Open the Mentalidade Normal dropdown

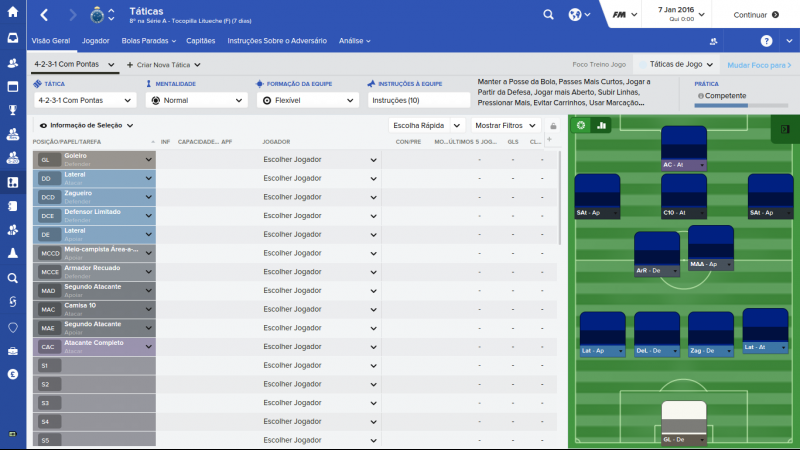click(196, 100)
